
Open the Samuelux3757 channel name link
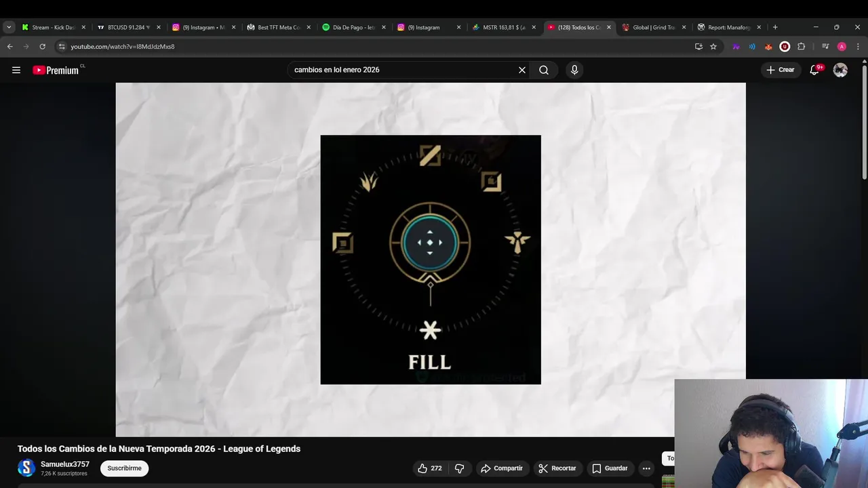pos(65,464)
